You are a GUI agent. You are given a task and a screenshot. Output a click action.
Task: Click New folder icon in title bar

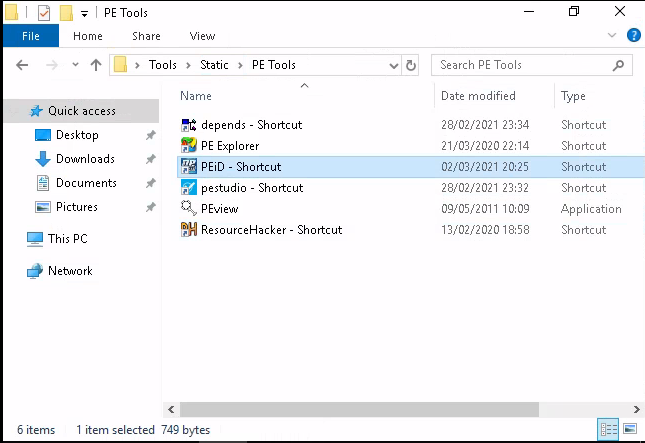66,13
